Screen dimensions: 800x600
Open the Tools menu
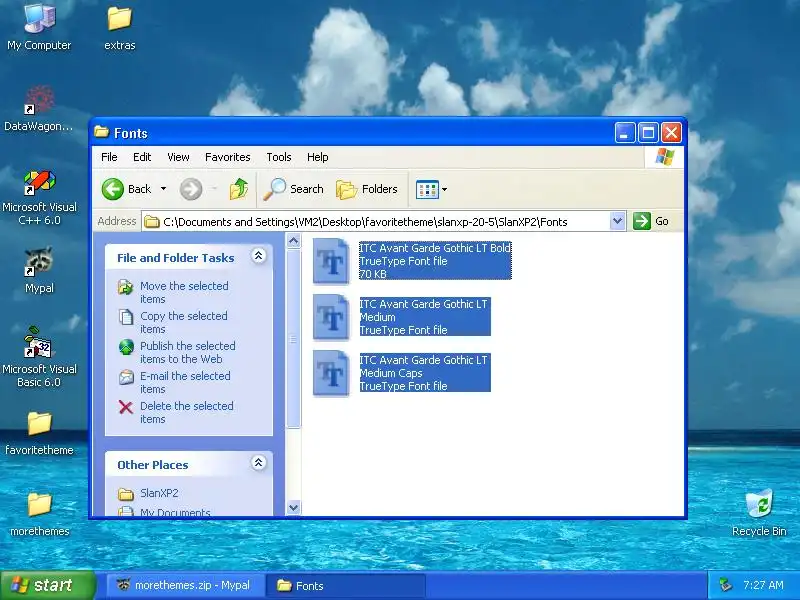coord(279,157)
